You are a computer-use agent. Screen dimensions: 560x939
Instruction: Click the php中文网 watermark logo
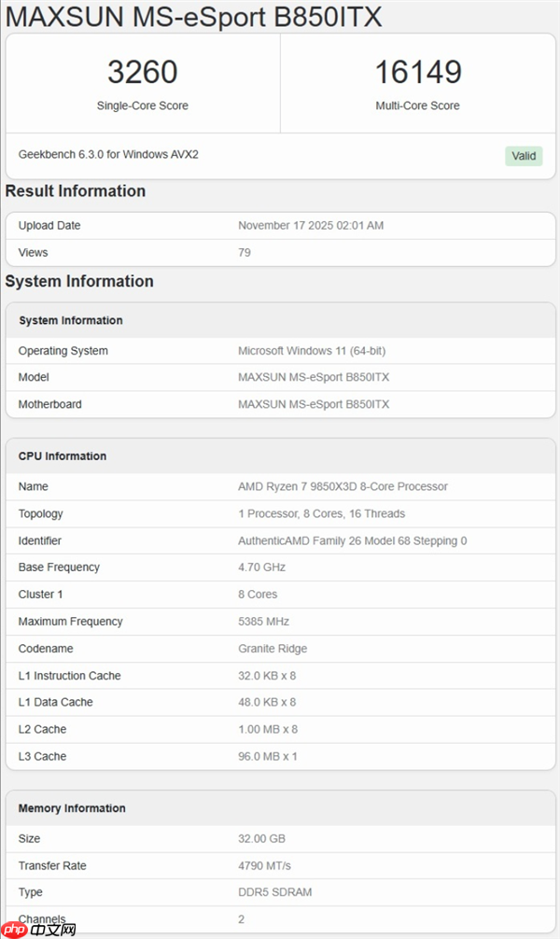tap(39, 929)
